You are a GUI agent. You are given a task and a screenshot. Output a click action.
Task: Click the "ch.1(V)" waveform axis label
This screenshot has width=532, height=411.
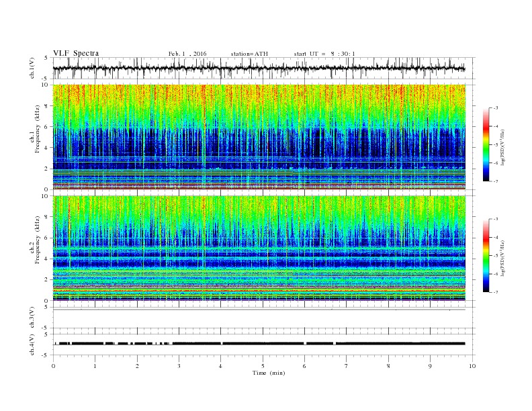coord(32,68)
